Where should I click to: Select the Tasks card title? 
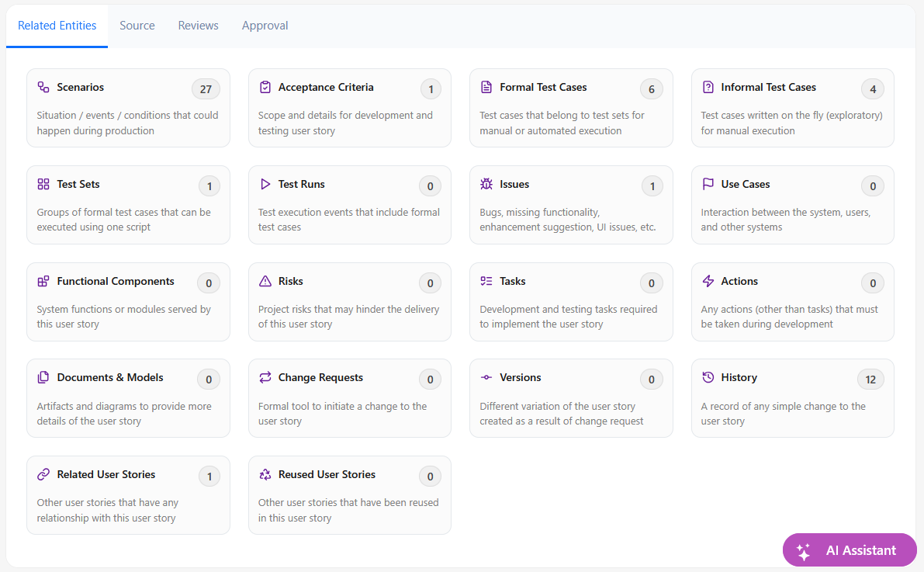coord(513,282)
